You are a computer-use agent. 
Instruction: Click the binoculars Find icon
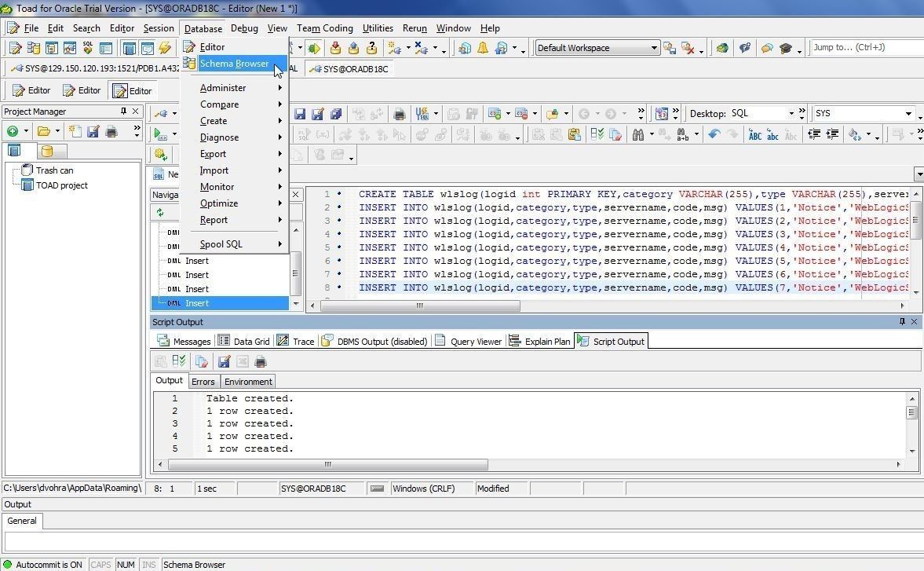pyautogui.click(x=638, y=135)
